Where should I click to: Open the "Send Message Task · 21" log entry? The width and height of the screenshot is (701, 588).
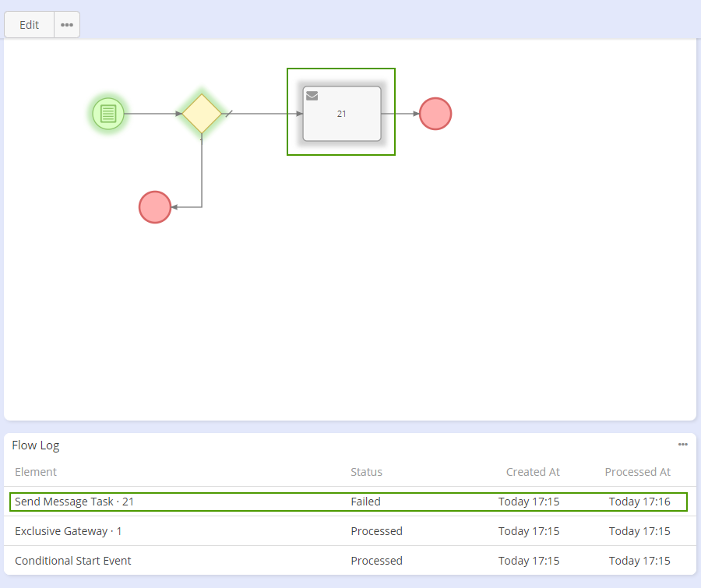pyautogui.click(x=74, y=502)
